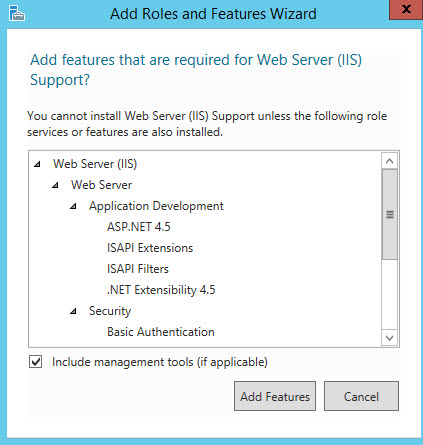This screenshot has width=423, height=445.
Task: Click the scrollbar down arrow
Action: (389, 338)
